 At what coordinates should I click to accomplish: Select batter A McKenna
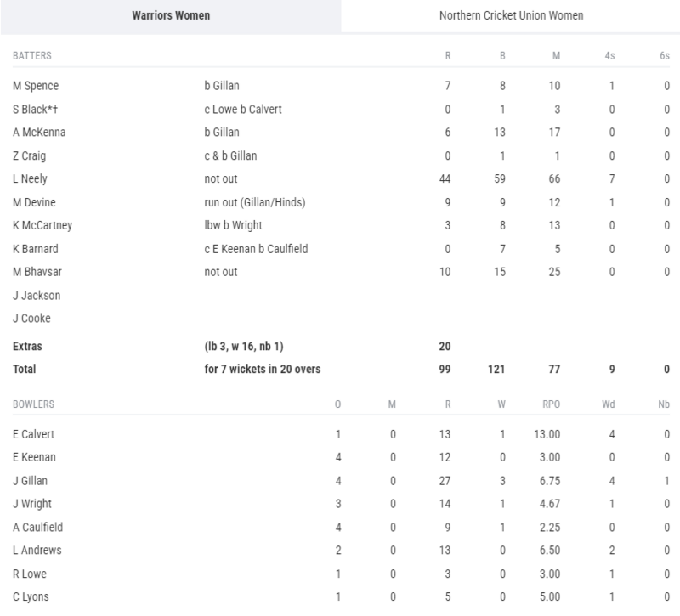[37, 132]
